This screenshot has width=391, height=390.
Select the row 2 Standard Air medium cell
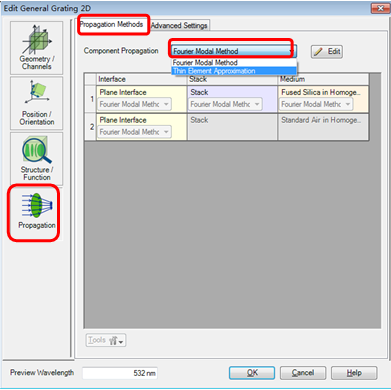coord(323,127)
